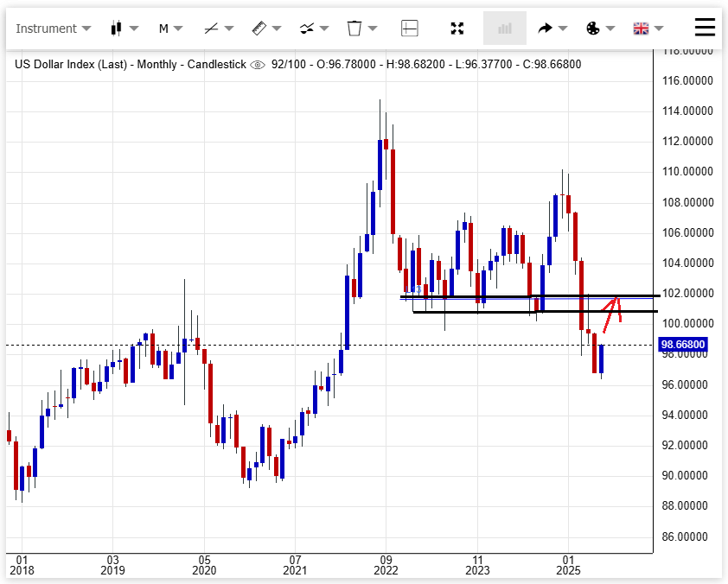Expand the M timeframe dropdown
This screenshot has height=584, width=728.
click(x=164, y=29)
